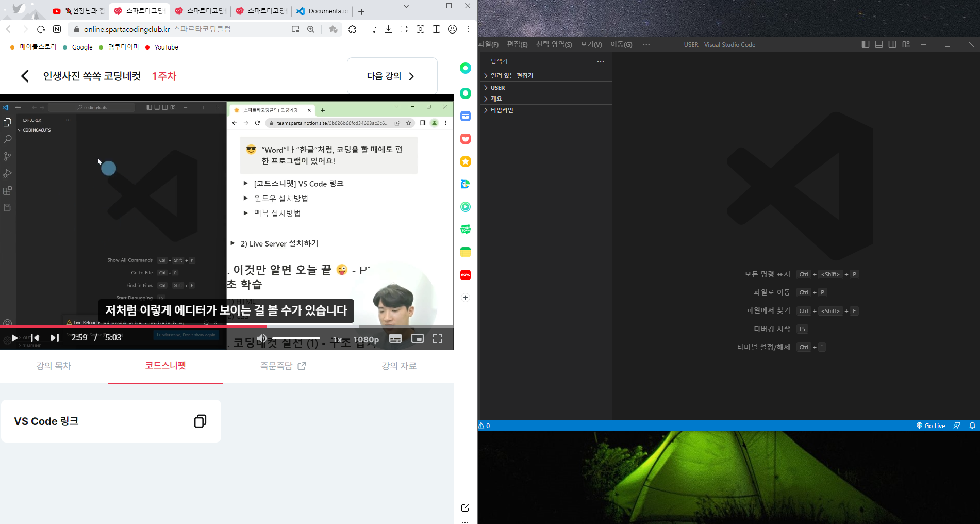Image resolution: width=980 pixels, height=524 pixels.
Task: Open the YouTube bookmark
Action: pos(162,47)
